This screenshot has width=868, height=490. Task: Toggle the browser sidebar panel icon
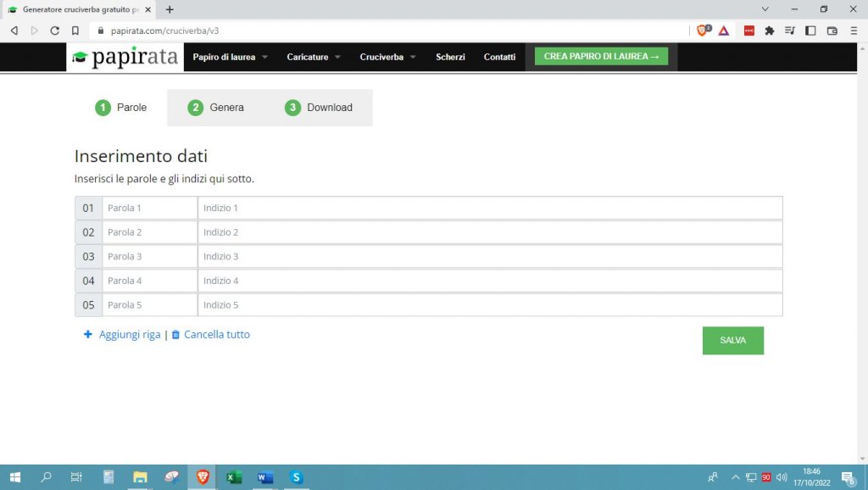810,31
